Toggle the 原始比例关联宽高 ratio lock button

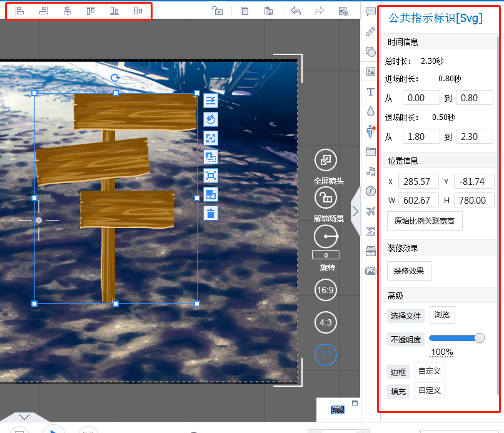(425, 221)
